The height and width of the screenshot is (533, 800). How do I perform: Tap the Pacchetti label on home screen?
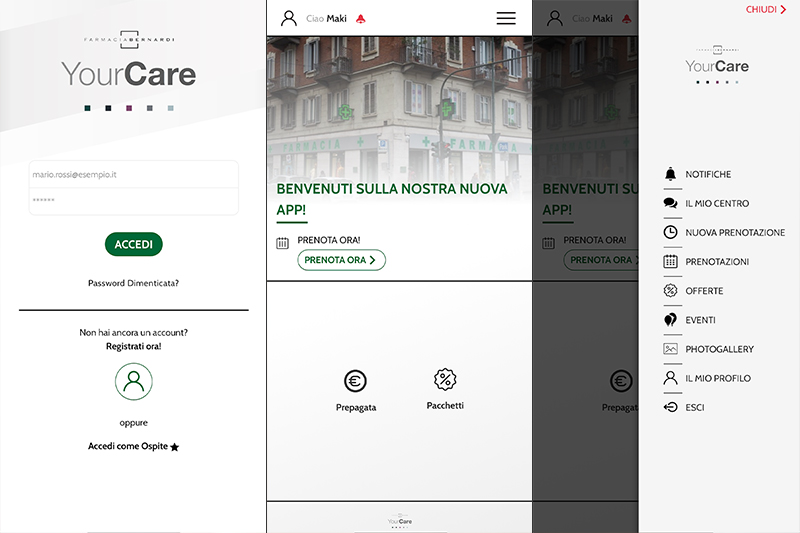pyautogui.click(x=445, y=406)
